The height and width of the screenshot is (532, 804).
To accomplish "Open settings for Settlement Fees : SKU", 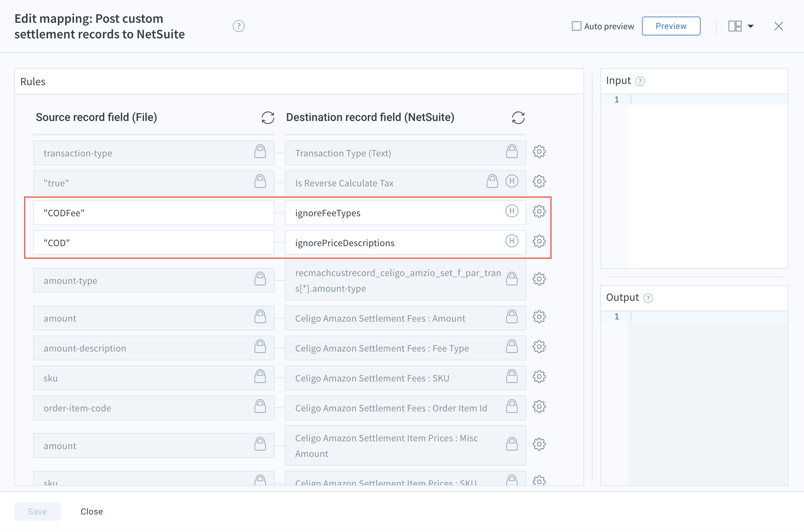I will 539,377.
